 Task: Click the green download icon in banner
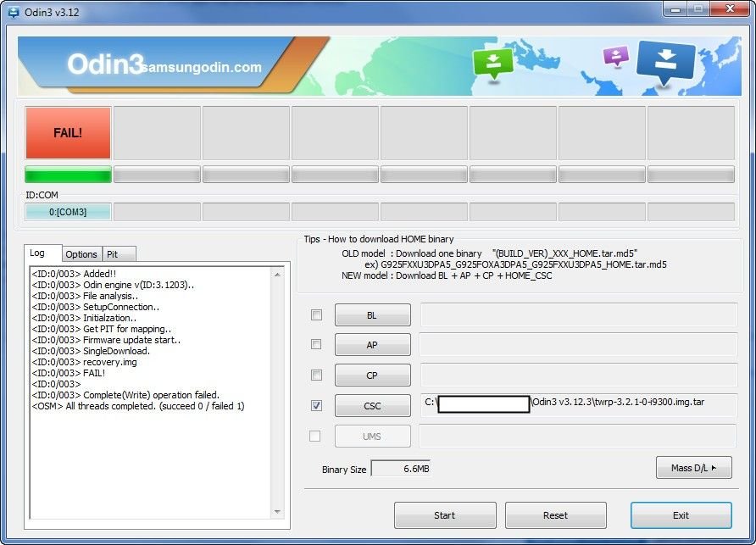pyautogui.click(x=492, y=63)
